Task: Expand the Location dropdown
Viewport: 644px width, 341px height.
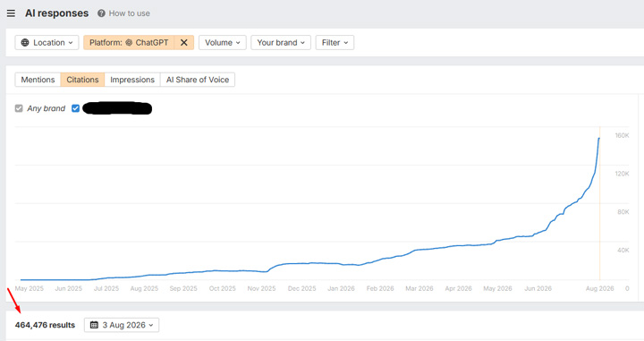Action: click(47, 43)
